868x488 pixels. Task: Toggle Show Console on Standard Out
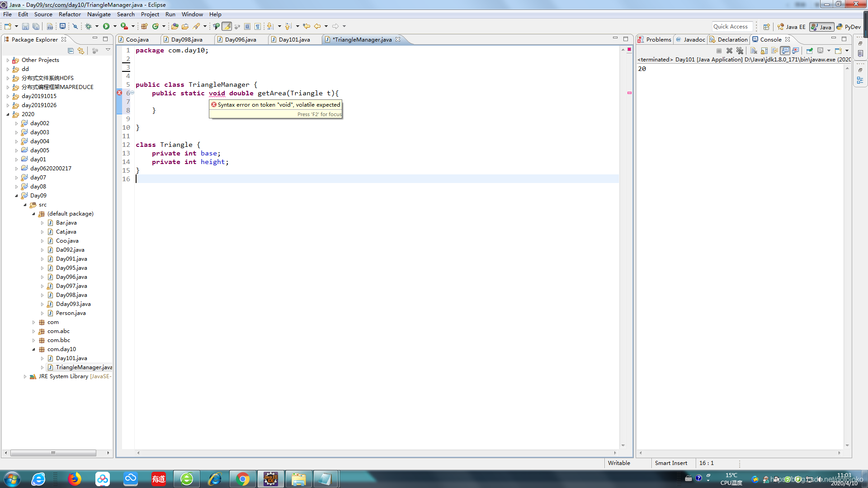coord(785,51)
